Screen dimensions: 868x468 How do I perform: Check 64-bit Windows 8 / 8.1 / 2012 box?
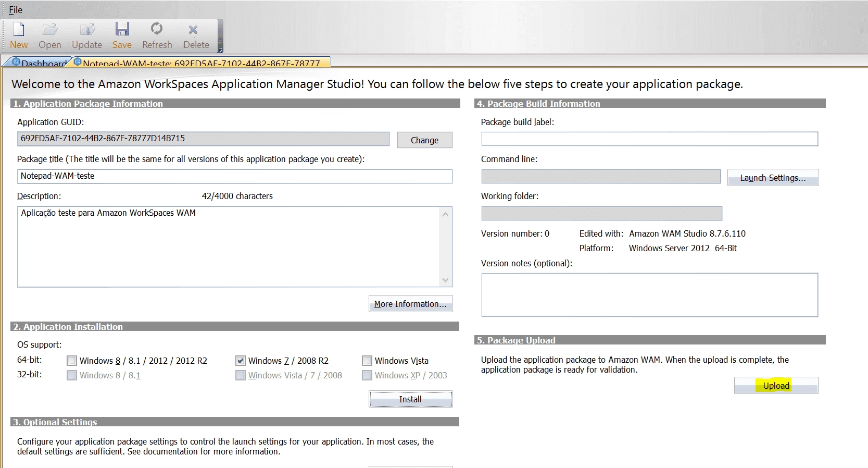pos(72,361)
